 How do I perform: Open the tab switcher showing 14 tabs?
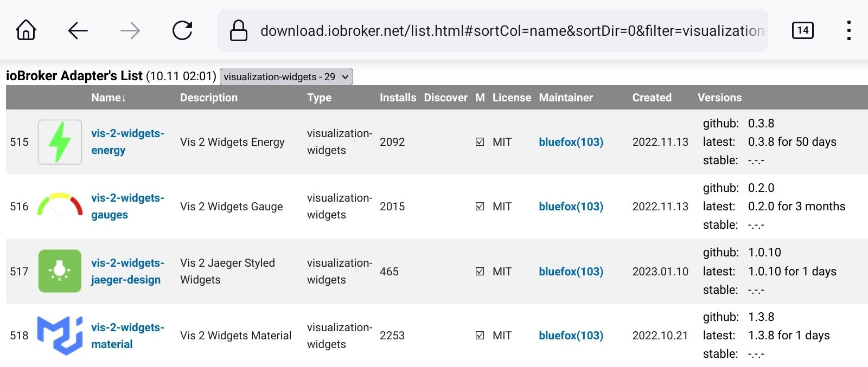click(x=802, y=30)
